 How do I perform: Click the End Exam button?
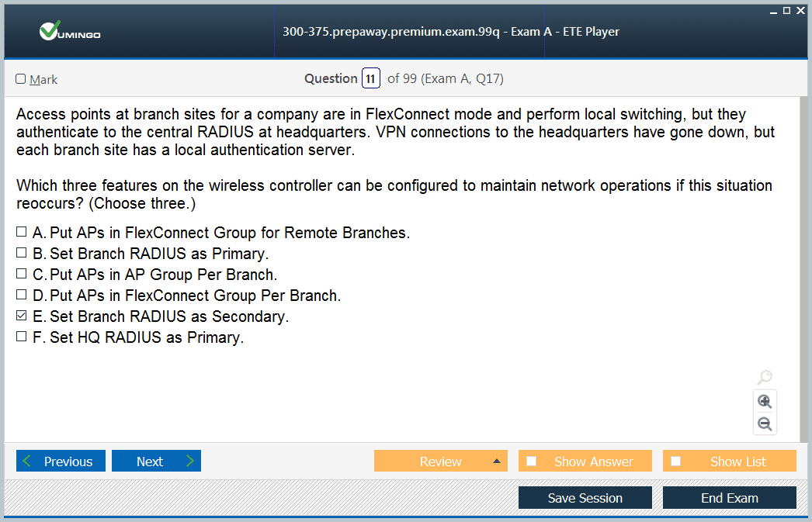(729, 498)
